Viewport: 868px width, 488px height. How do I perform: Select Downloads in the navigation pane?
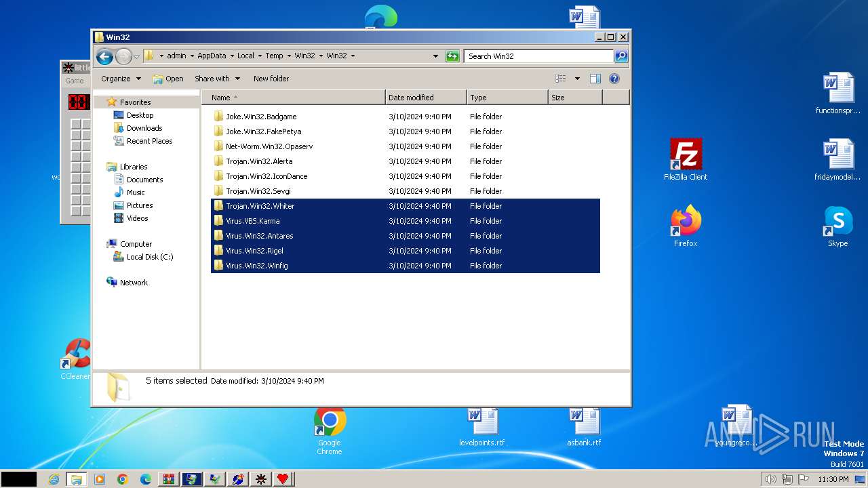144,128
